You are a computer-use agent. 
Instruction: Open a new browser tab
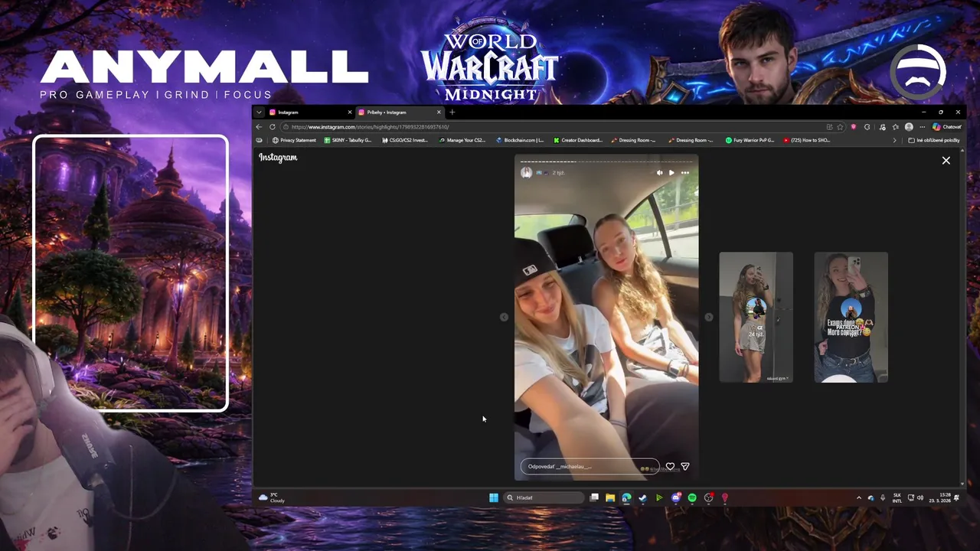pyautogui.click(x=452, y=112)
